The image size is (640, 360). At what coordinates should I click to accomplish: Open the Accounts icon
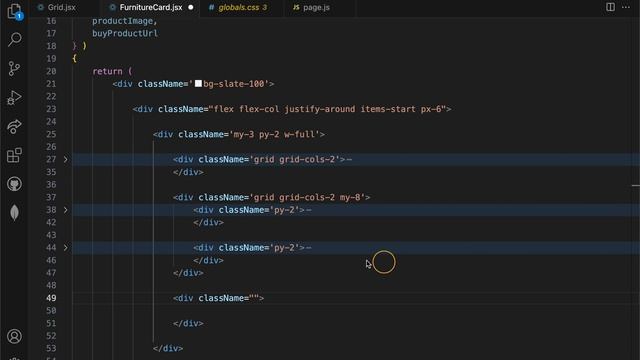tap(14, 336)
